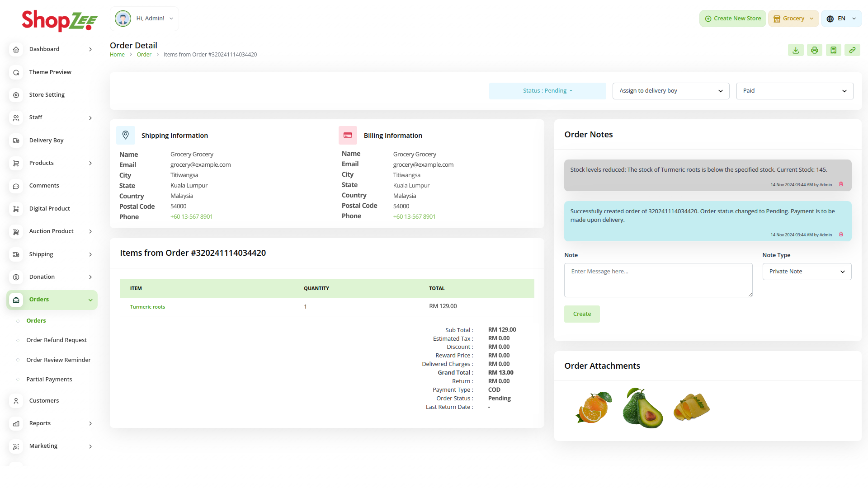Open Assign to delivery boy dropdown
This screenshot has height=488, width=868.
point(670,91)
